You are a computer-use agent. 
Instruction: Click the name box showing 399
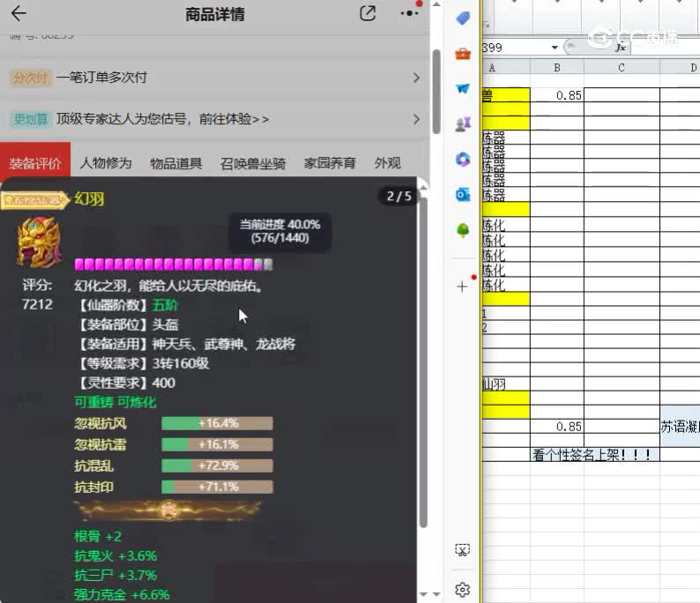pyautogui.click(x=515, y=48)
